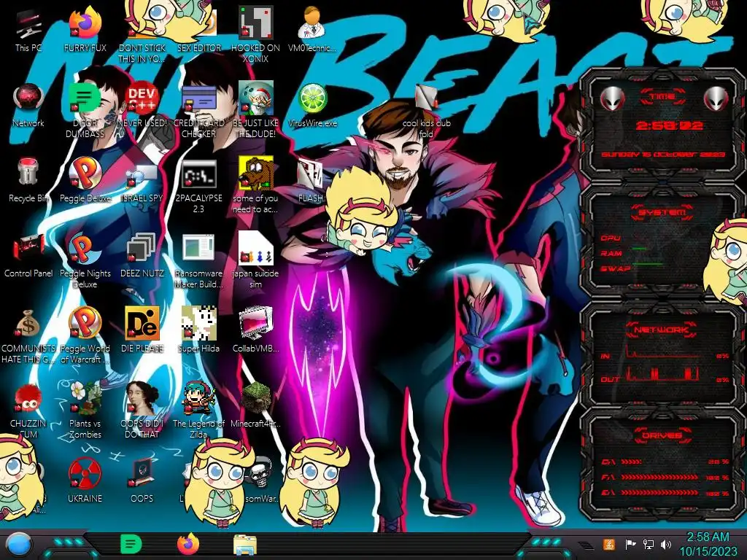Screen dimensions: 747x560
Task: Click the right alien head in widget
Action: tap(716, 98)
